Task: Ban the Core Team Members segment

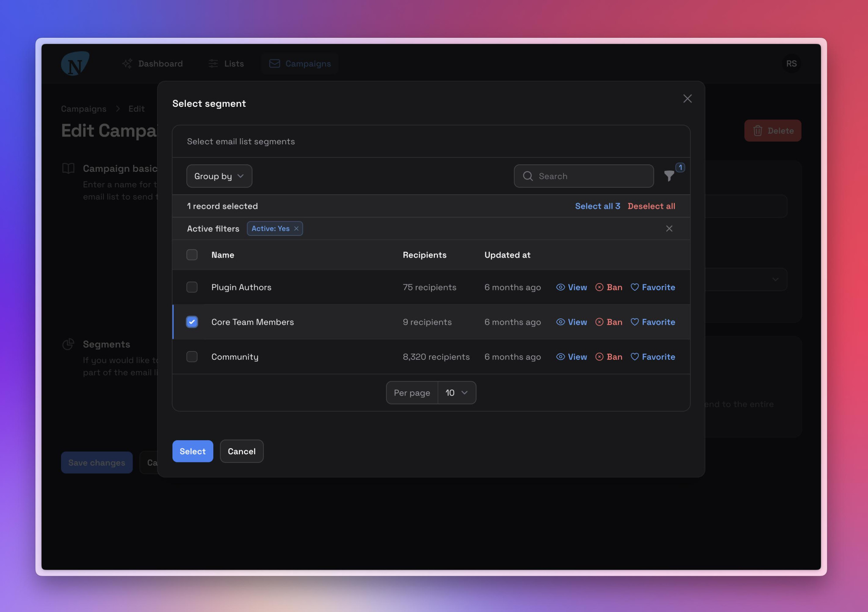Action: click(x=609, y=322)
